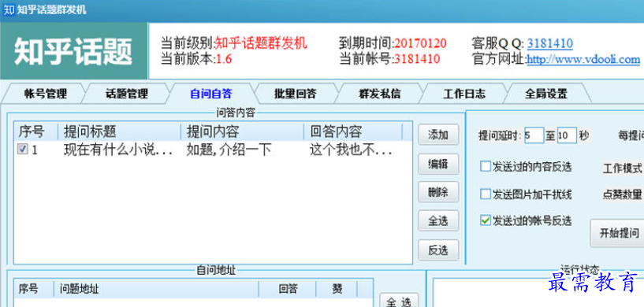Click 全选 button beside question list
This screenshot has height=307, width=644.
coord(438,221)
